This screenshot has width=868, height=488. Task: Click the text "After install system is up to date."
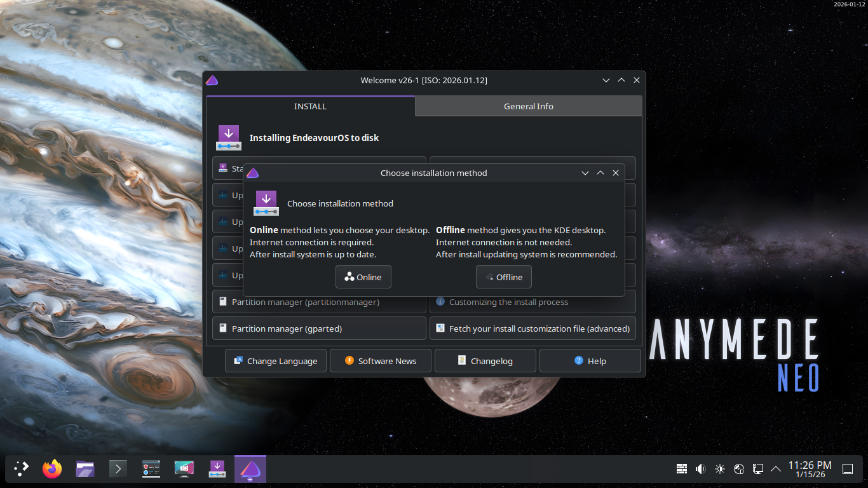(x=313, y=254)
